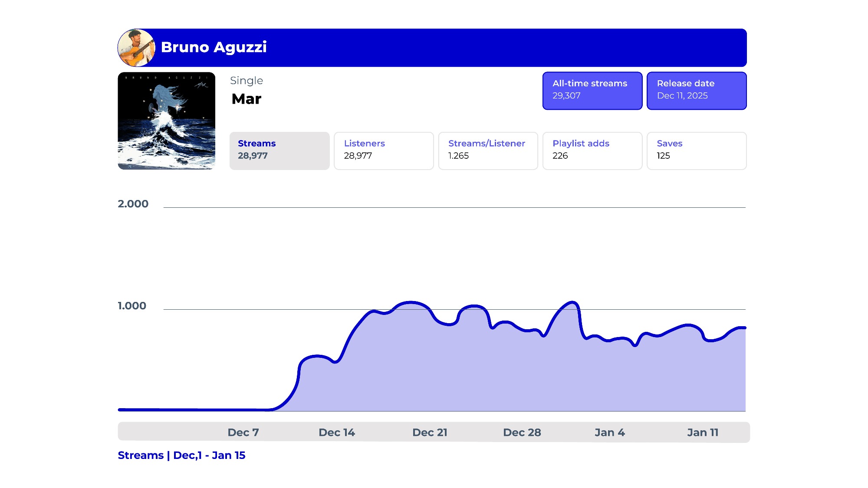View the Saves metric card
Viewport: 868px width, 488px height.
coord(696,151)
